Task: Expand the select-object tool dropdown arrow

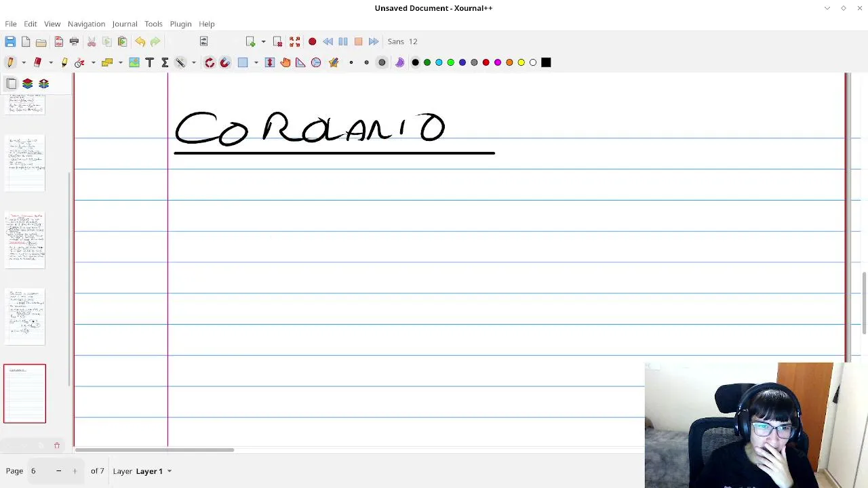Action: [x=121, y=62]
